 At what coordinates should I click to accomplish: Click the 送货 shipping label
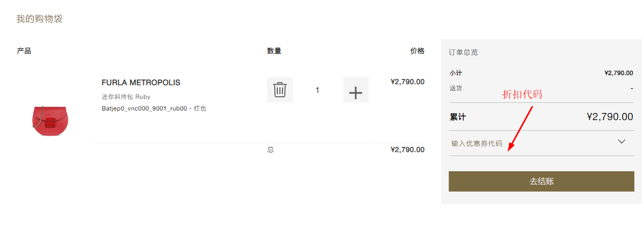pos(455,88)
